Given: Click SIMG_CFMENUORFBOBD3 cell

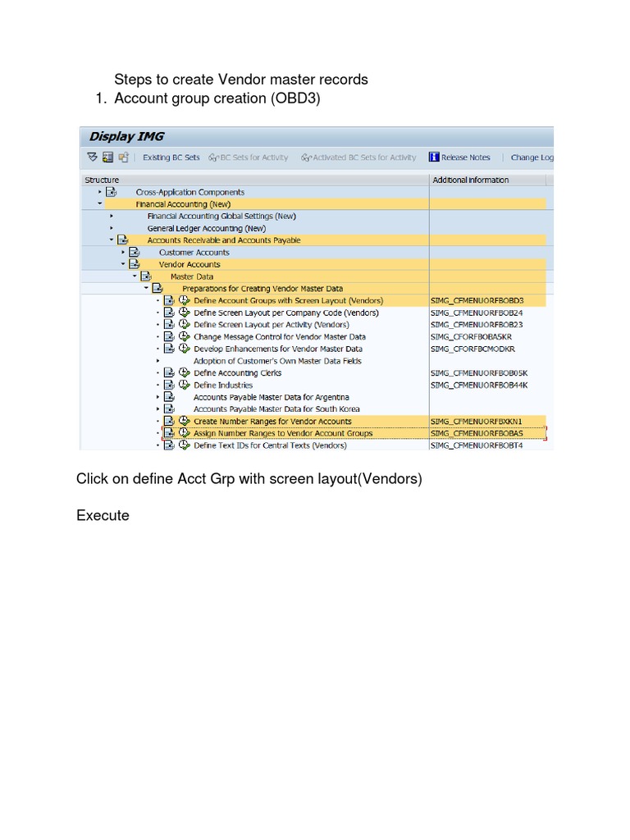Looking at the screenshot, I should pos(477,300).
